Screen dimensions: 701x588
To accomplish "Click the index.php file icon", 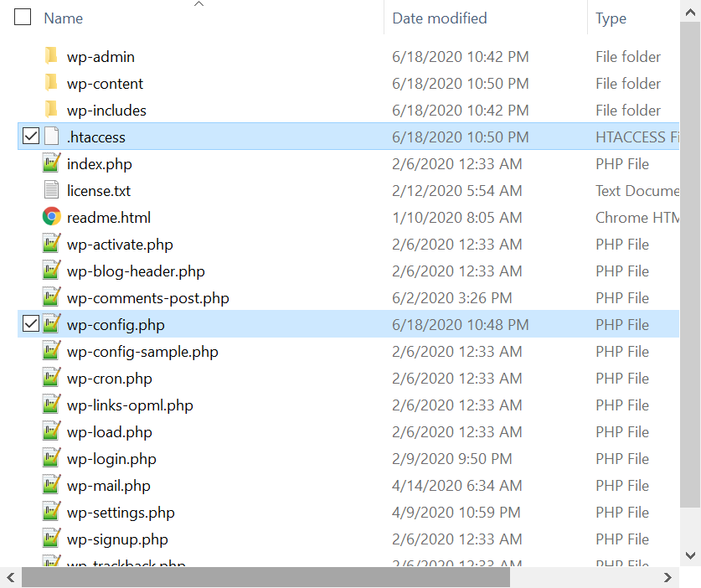I will pos(51,163).
